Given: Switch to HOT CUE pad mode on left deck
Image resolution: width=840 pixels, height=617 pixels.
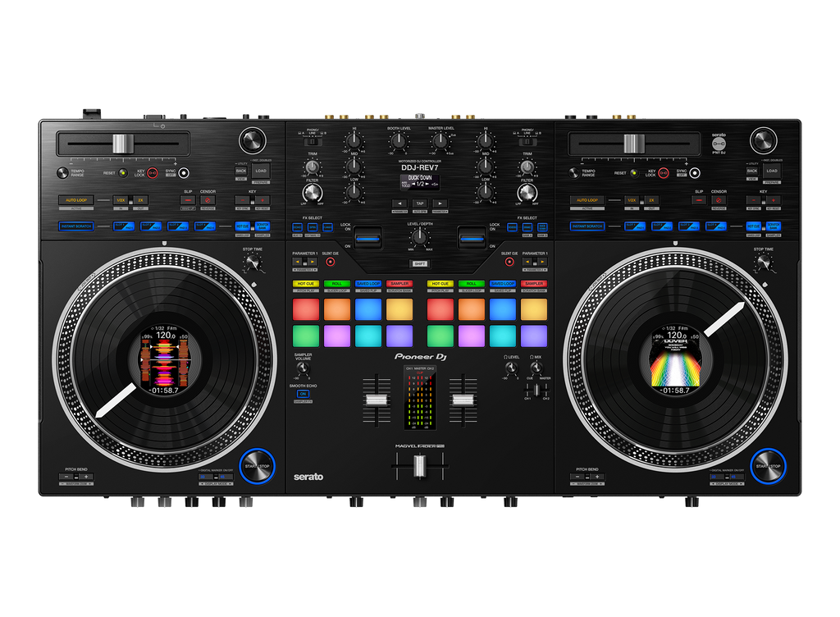Looking at the screenshot, I should (x=306, y=283).
